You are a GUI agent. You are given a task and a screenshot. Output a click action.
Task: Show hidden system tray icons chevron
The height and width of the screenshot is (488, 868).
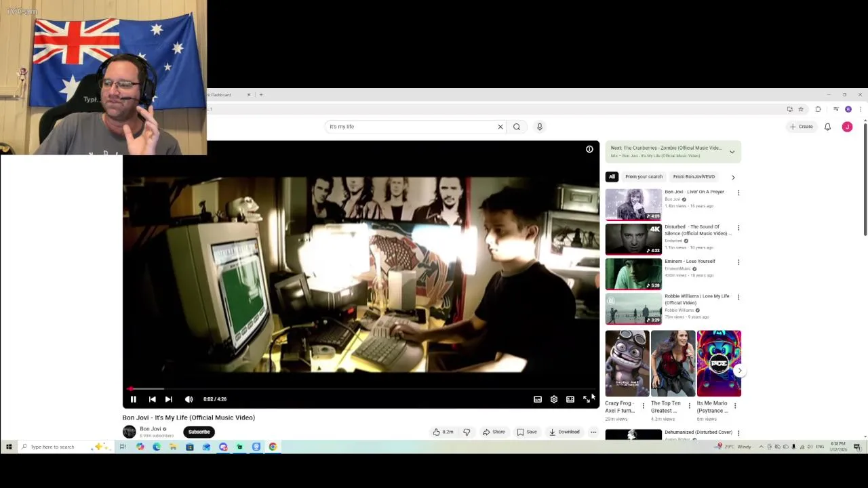coord(761,447)
